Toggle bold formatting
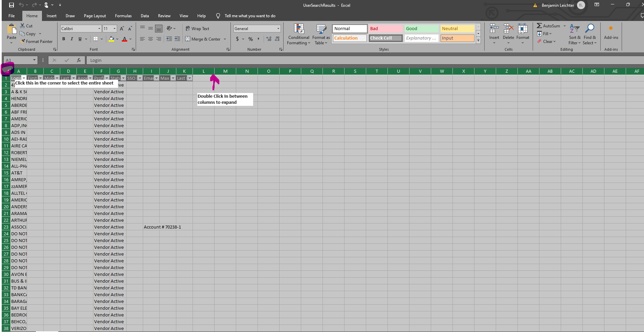The width and height of the screenshot is (644, 332). (x=64, y=39)
